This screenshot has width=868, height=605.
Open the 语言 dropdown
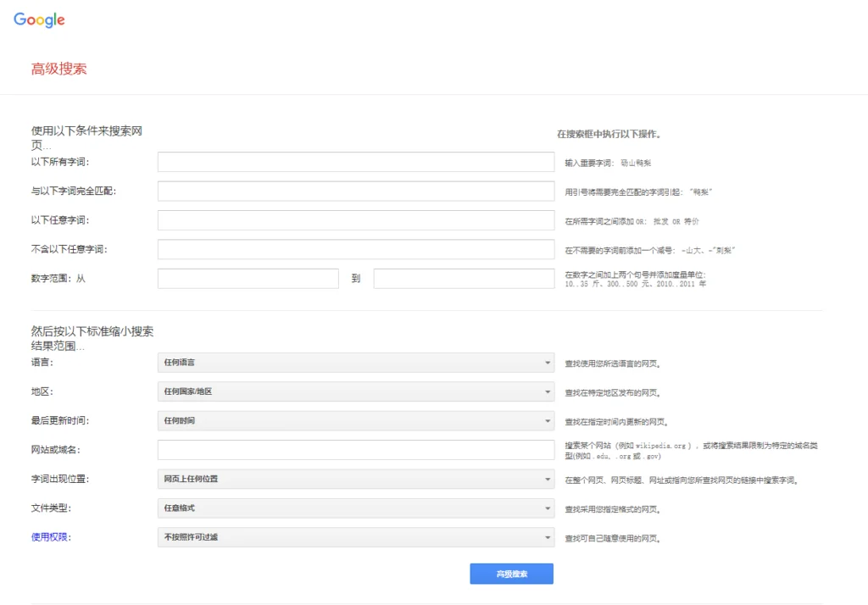tap(355, 363)
